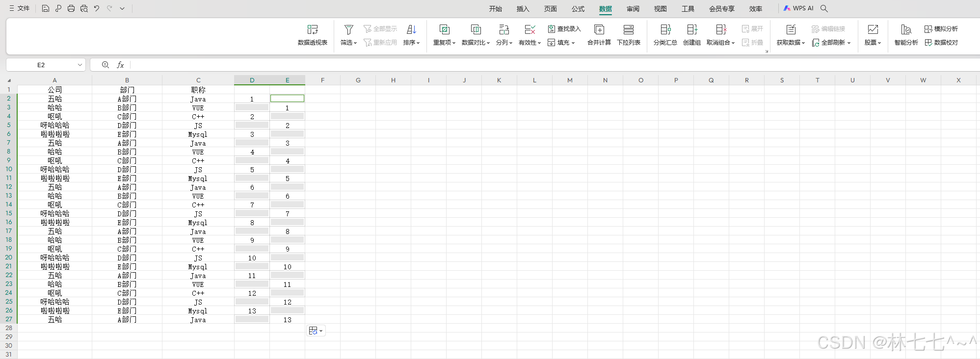Click into the formula bar input
Screen dimensions: 980x359
[x=555, y=65]
